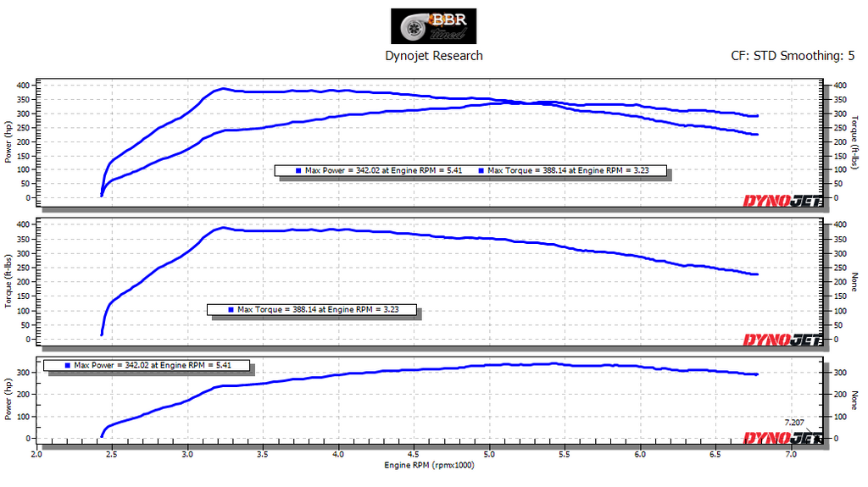The width and height of the screenshot is (868, 487).
Task: Click the Power (hp) axis label on the bottom graph
Action: pos(8,398)
